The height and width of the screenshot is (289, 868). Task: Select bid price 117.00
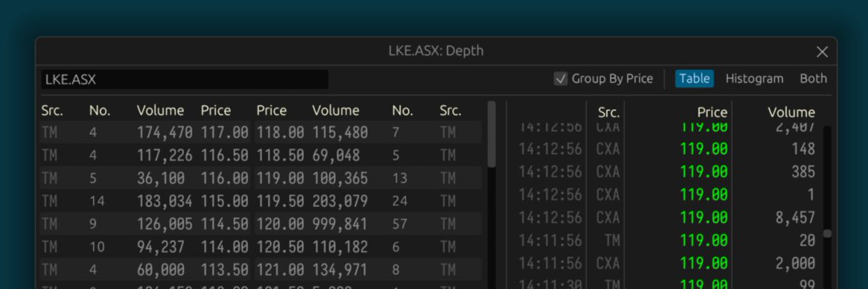click(x=225, y=132)
